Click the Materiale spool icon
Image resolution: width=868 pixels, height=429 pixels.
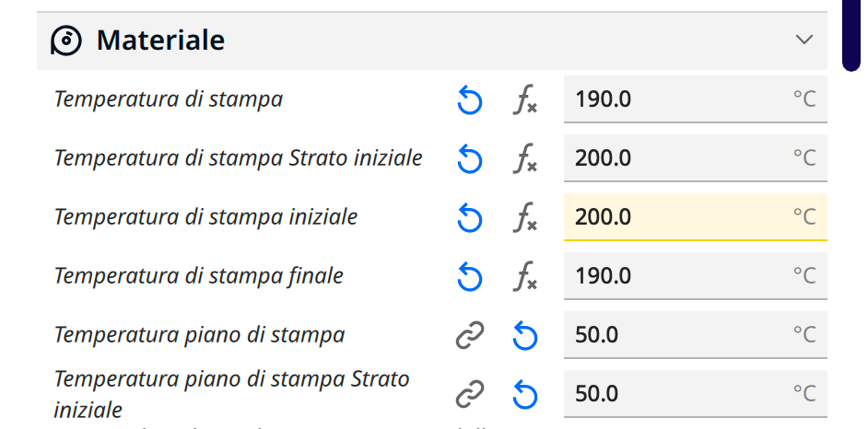pos(66,41)
